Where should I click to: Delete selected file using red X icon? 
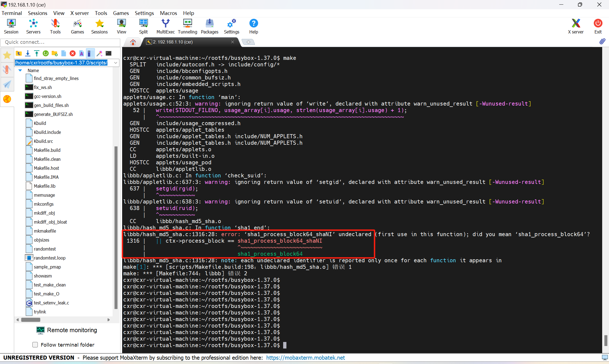pos(72,53)
